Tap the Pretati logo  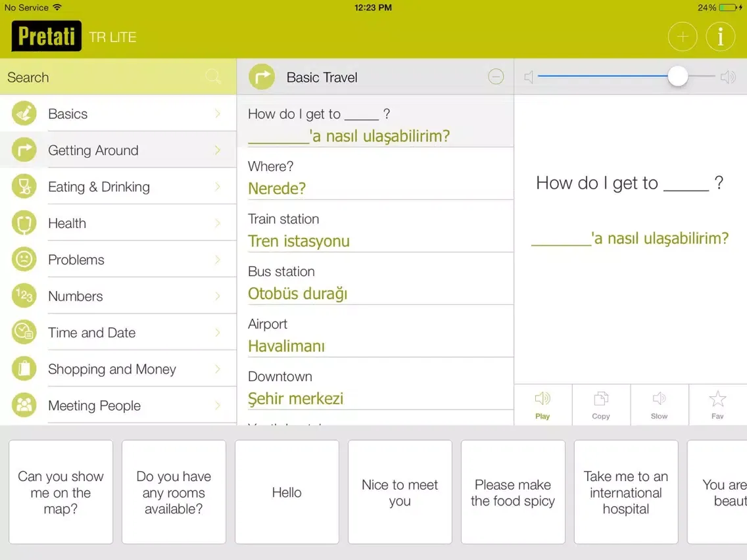[x=46, y=36]
